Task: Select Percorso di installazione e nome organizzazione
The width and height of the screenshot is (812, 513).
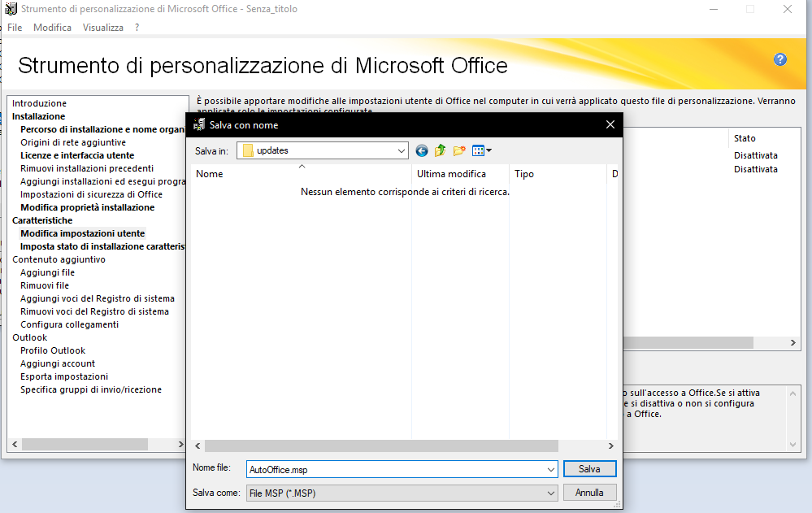Action: (102, 129)
